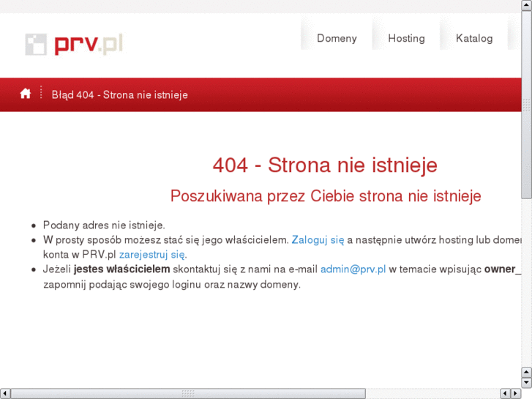
Task: Open the Domeny menu item
Action: click(337, 38)
